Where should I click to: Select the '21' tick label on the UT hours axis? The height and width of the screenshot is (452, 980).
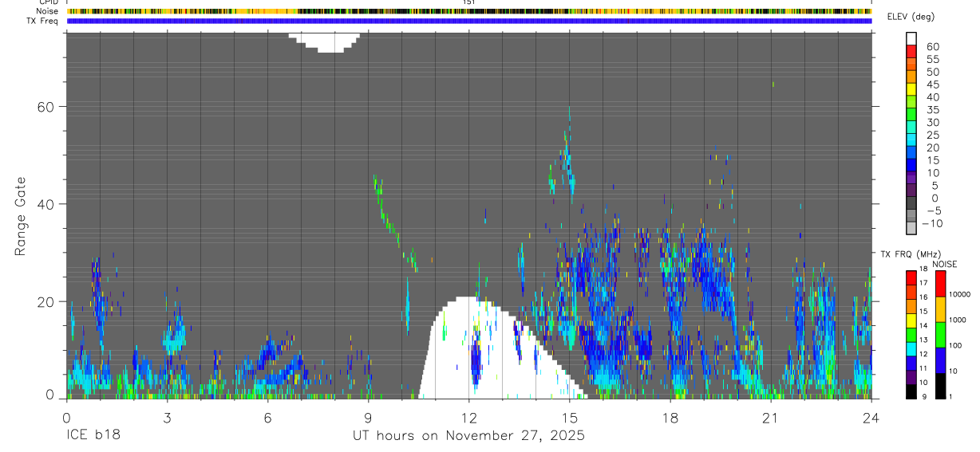pos(770,417)
